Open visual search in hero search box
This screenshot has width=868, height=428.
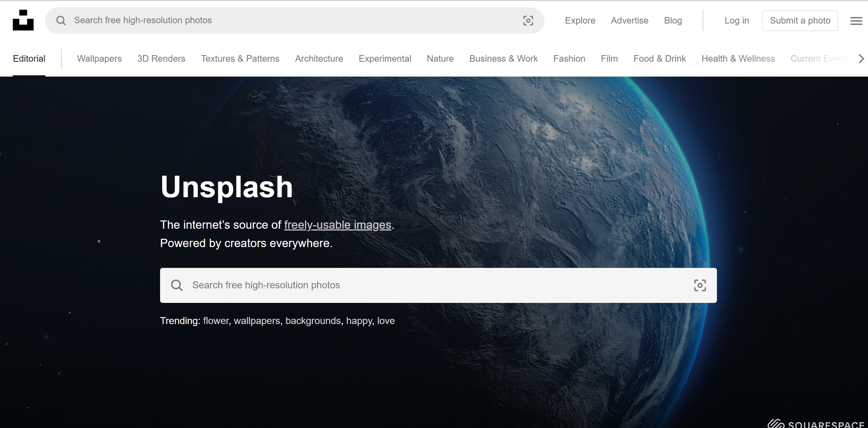pyautogui.click(x=700, y=285)
